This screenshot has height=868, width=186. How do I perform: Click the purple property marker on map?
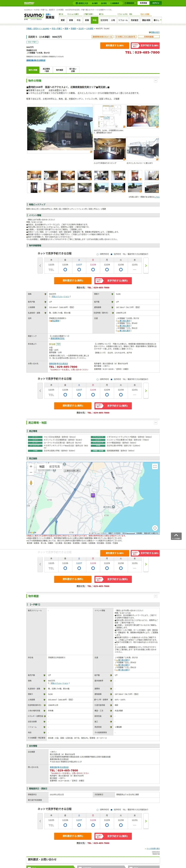[93, 495]
